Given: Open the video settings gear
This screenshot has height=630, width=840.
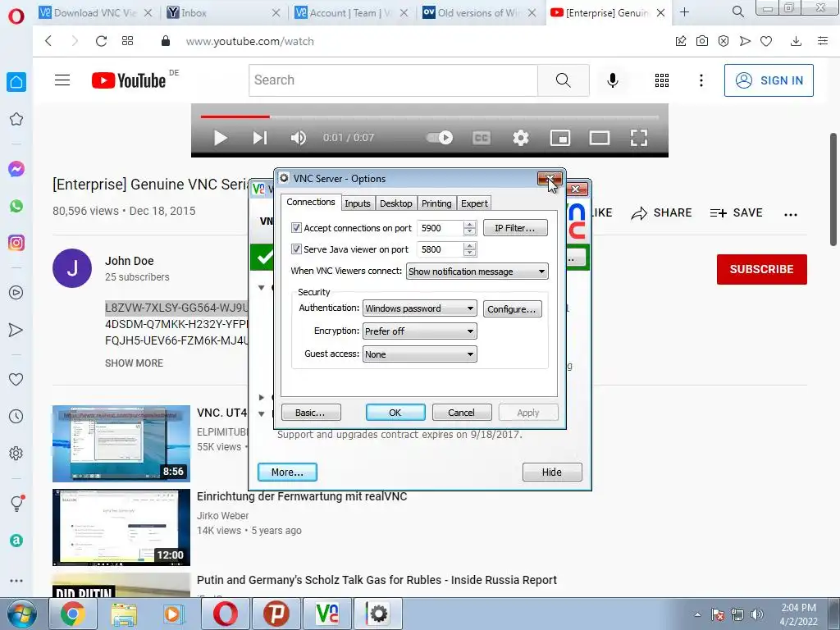Looking at the screenshot, I should pos(521,138).
